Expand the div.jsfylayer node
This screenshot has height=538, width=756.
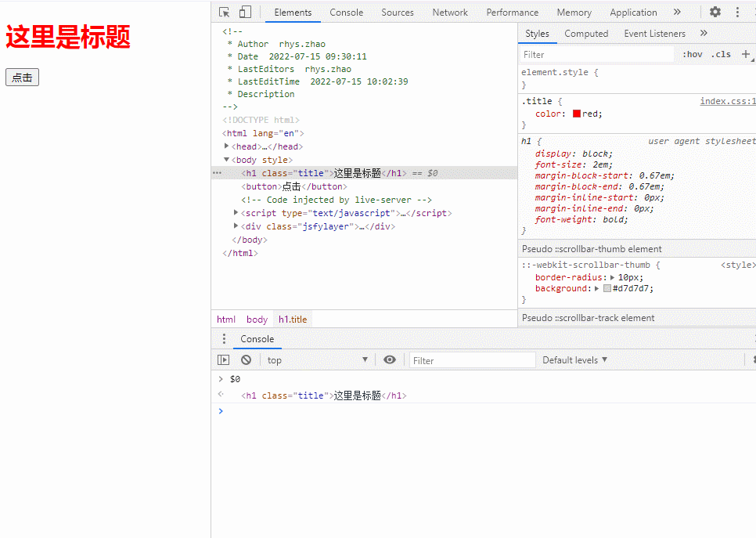(236, 226)
